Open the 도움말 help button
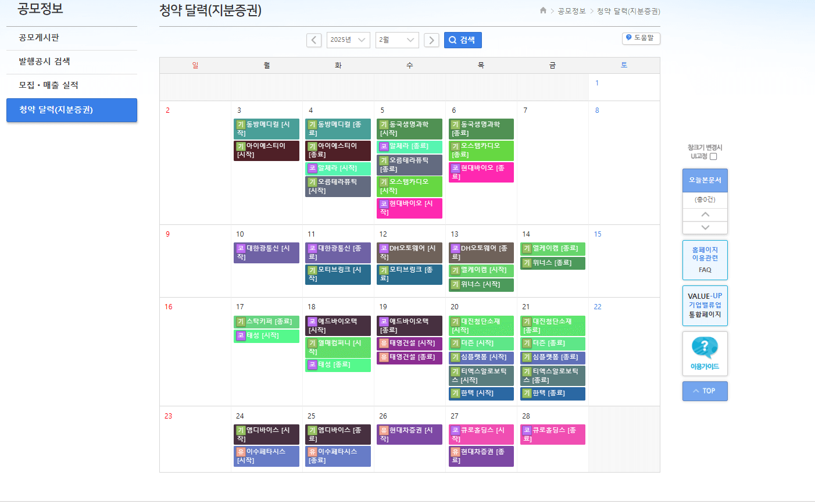Viewport: 815px width, 504px height. tap(641, 38)
